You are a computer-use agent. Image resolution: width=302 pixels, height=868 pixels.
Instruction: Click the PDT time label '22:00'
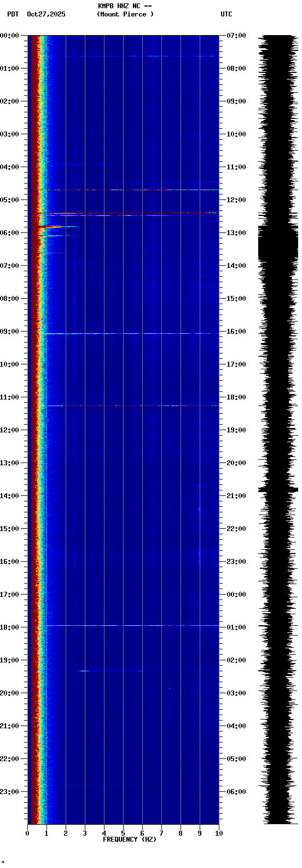(10, 759)
